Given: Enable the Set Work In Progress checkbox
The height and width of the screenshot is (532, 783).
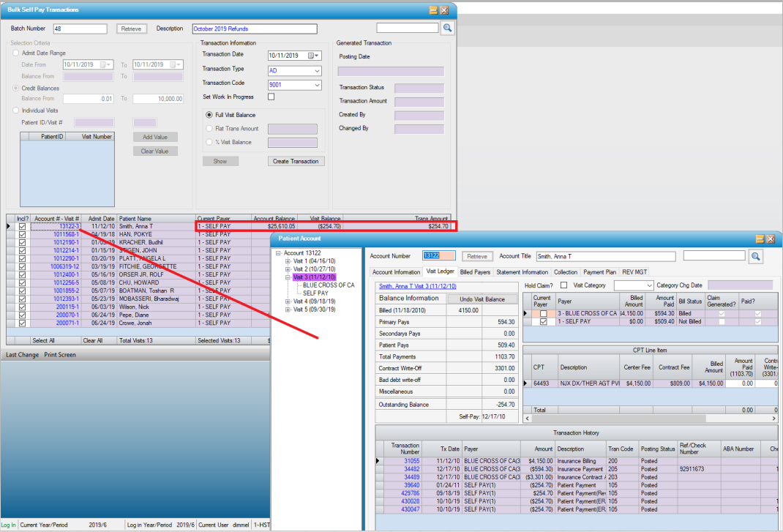Looking at the screenshot, I should pos(271,97).
